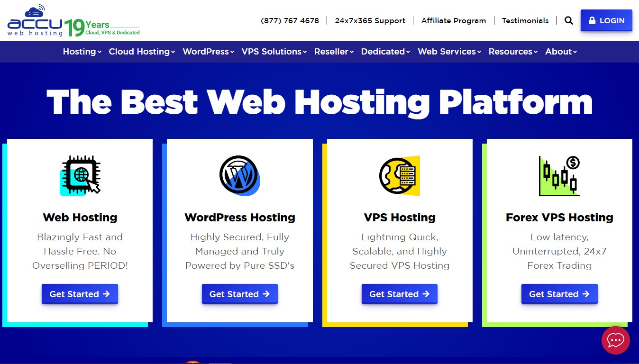The height and width of the screenshot is (364, 639).
Task: Get Started with WordPress Hosting
Action: [239, 294]
